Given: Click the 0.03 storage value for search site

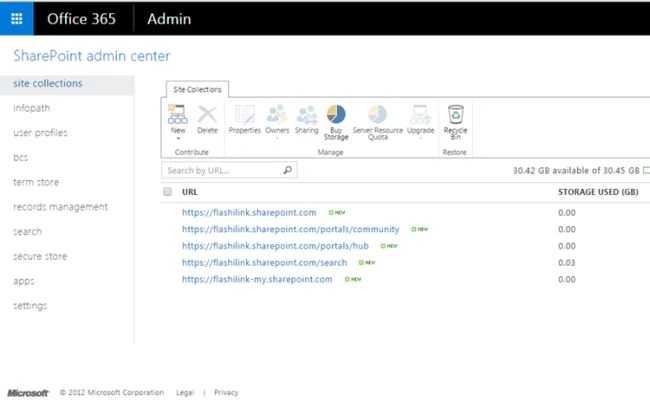Looking at the screenshot, I should [x=567, y=263].
